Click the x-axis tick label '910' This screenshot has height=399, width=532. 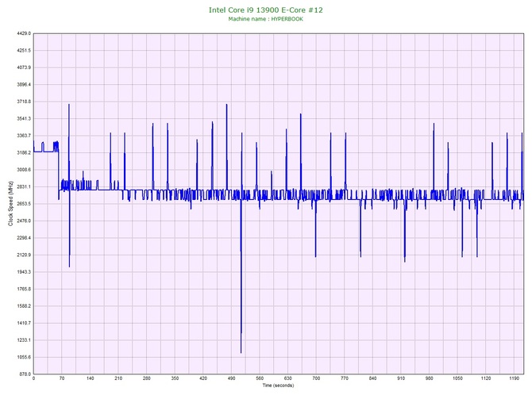pos(401,378)
